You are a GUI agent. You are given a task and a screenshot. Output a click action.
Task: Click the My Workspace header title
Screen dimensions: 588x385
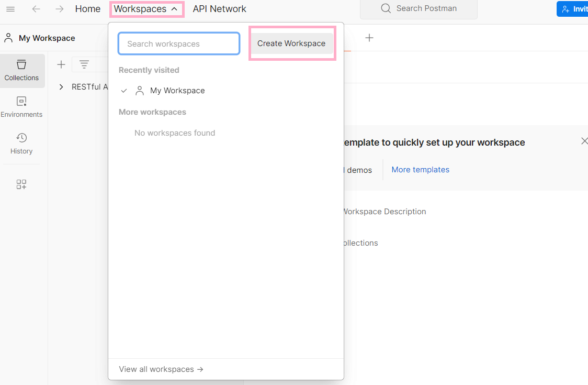(x=47, y=38)
